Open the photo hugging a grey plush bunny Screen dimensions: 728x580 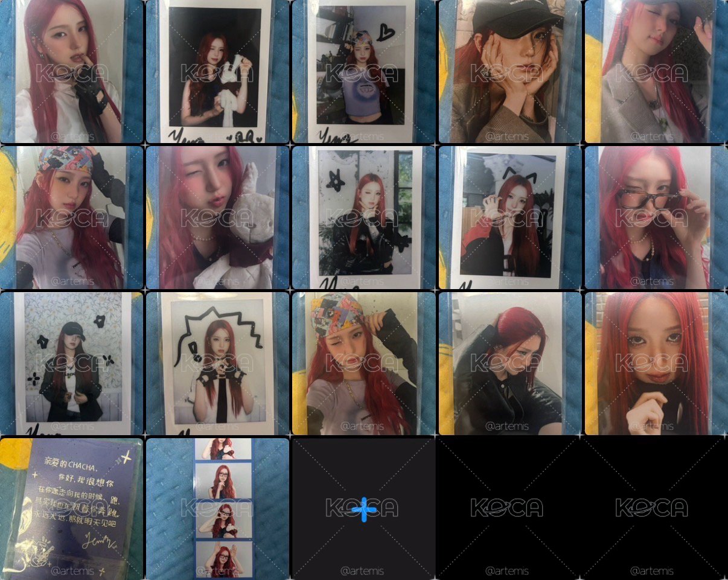click(x=217, y=217)
